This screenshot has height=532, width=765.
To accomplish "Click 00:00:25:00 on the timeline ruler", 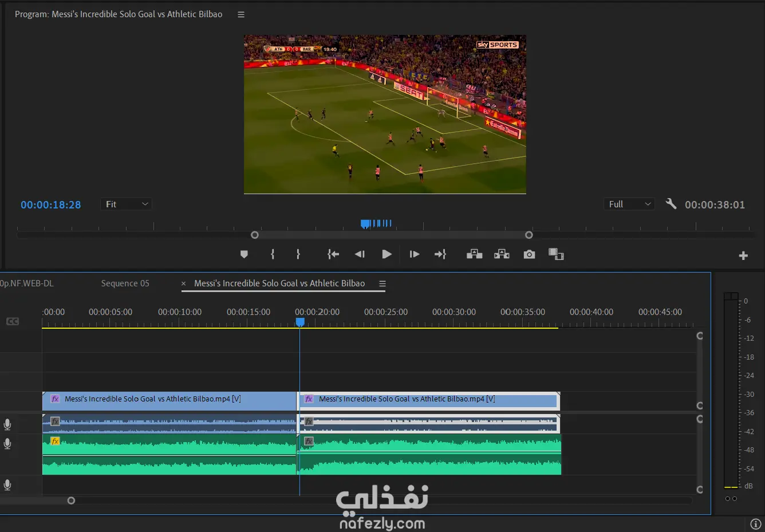I will pos(386,312).
